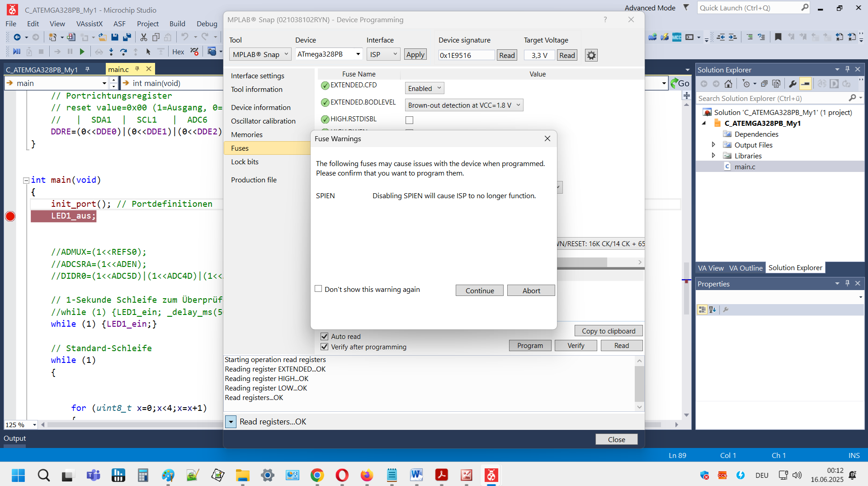Click the wrench Properties icon in Solution Explorer

pos(793,84)
